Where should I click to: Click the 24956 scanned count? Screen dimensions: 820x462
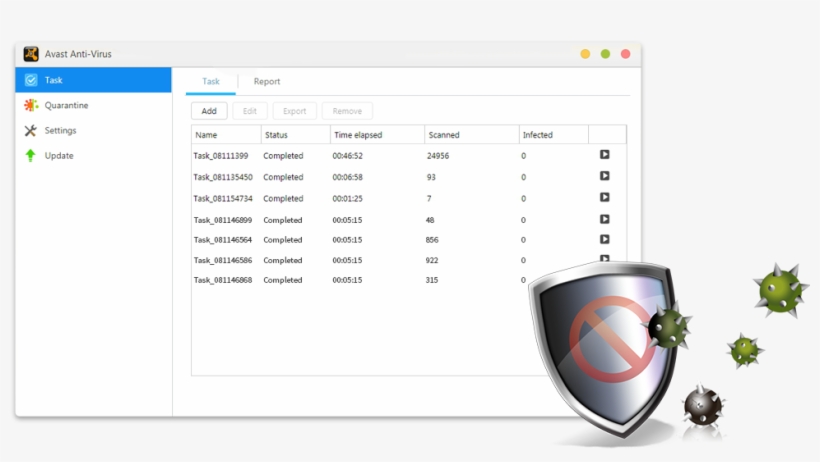438,156
